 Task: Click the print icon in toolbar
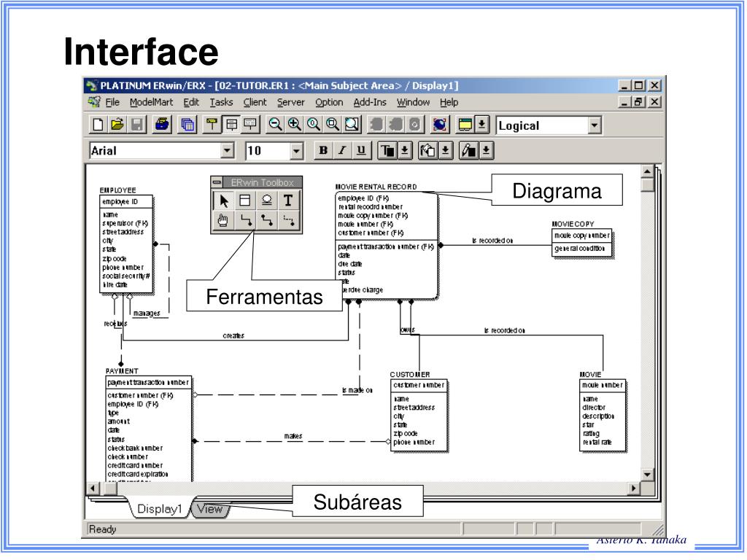coord(162,125)
